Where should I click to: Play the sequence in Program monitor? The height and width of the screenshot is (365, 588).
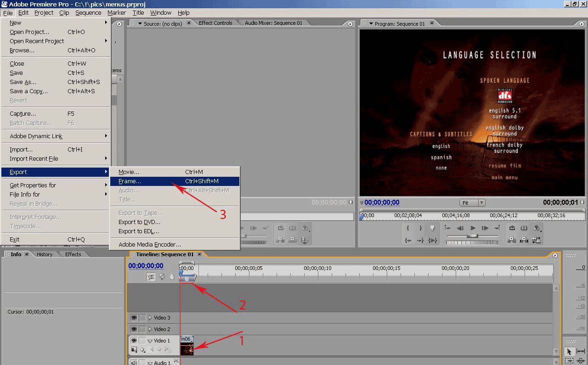click(473, 228)
